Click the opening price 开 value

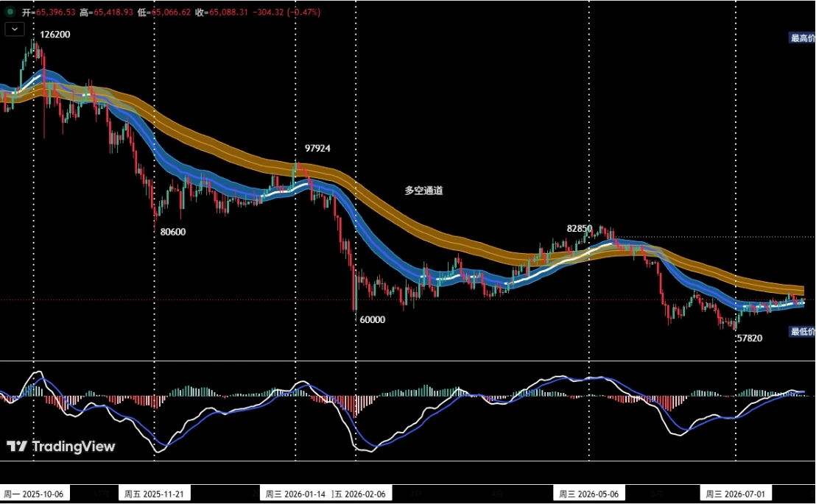[x=56, y=12]
